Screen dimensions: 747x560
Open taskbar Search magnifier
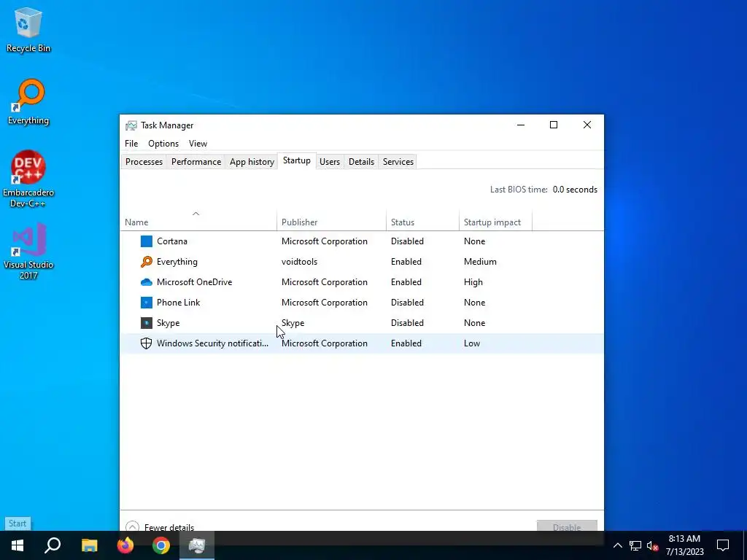[53, 545]
